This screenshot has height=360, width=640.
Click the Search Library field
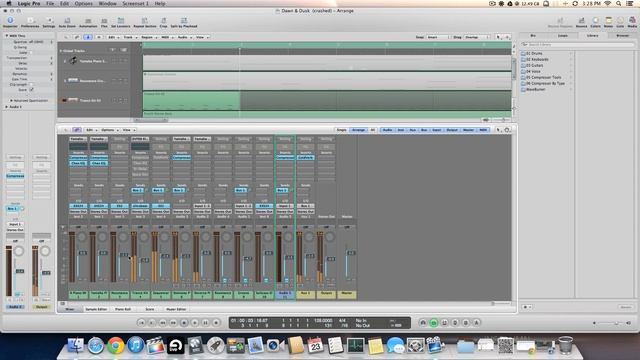click(576, 44)
